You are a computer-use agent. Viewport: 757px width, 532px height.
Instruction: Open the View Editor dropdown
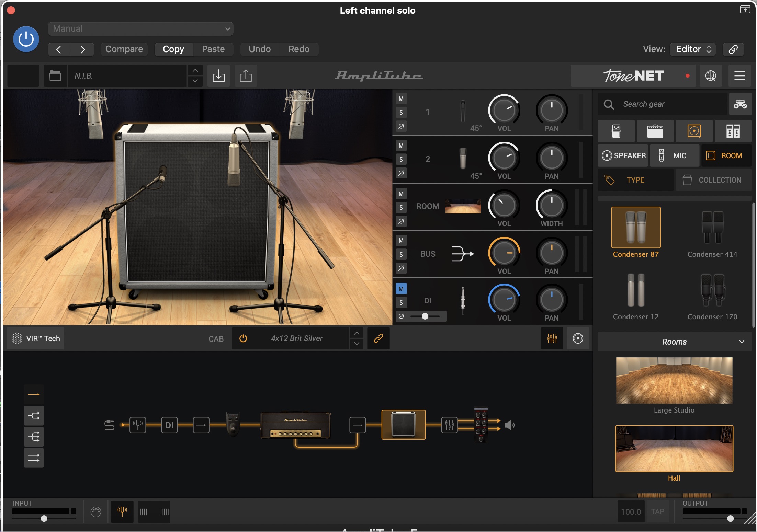pos(693,49)
